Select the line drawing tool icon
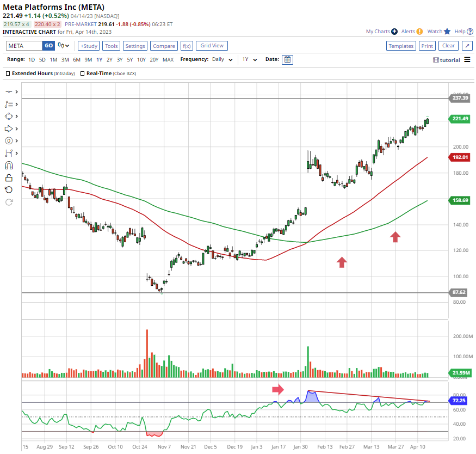The height and width of the screenshot is (454, 476). (x=9, y=91)
